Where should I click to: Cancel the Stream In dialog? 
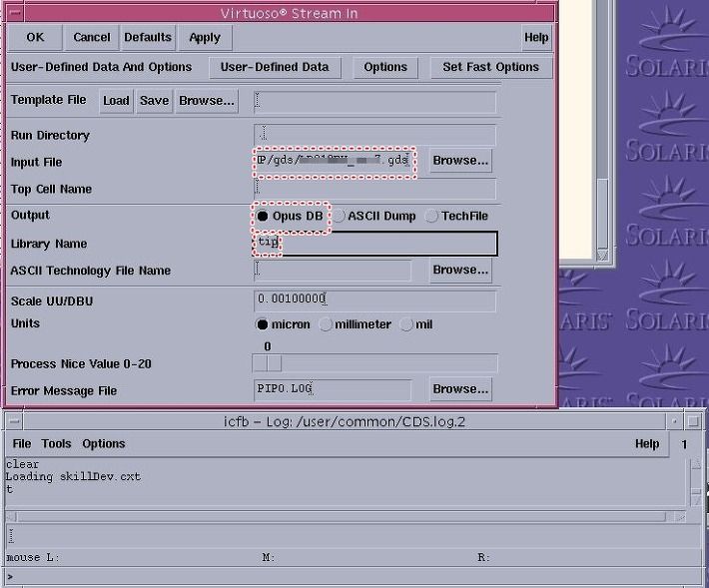click(91, 37)
